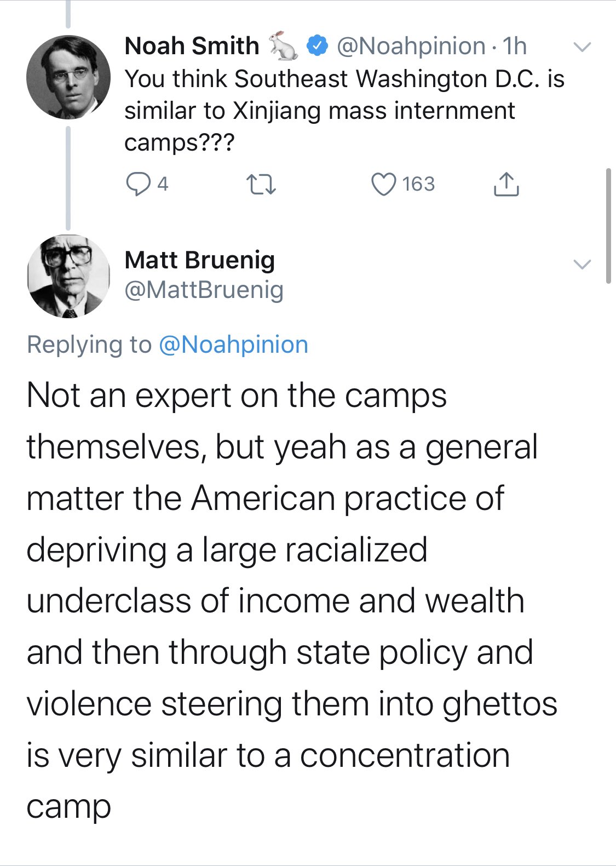Screen dimensions: 616x866
Task: Click the @Noahpinion handle in tweet header
Action: (411, 46)
